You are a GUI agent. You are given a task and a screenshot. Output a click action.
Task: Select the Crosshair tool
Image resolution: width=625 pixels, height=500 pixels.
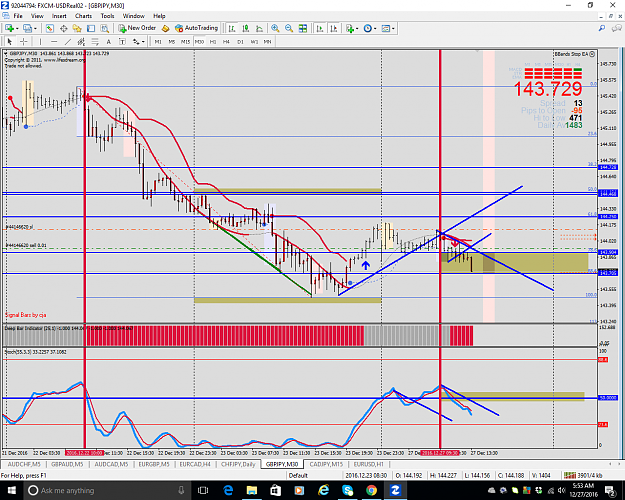(24, 41)
